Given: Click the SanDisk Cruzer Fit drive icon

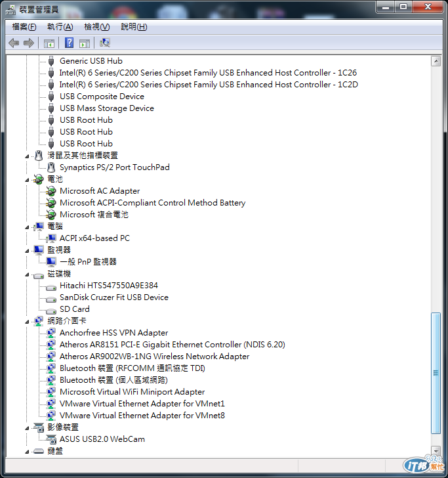Looking at the screenshot, I should tap(51, 299).
